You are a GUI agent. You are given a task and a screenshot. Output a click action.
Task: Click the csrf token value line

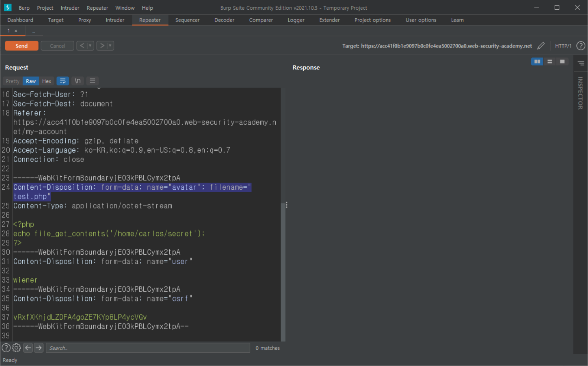tap(80, 317)
